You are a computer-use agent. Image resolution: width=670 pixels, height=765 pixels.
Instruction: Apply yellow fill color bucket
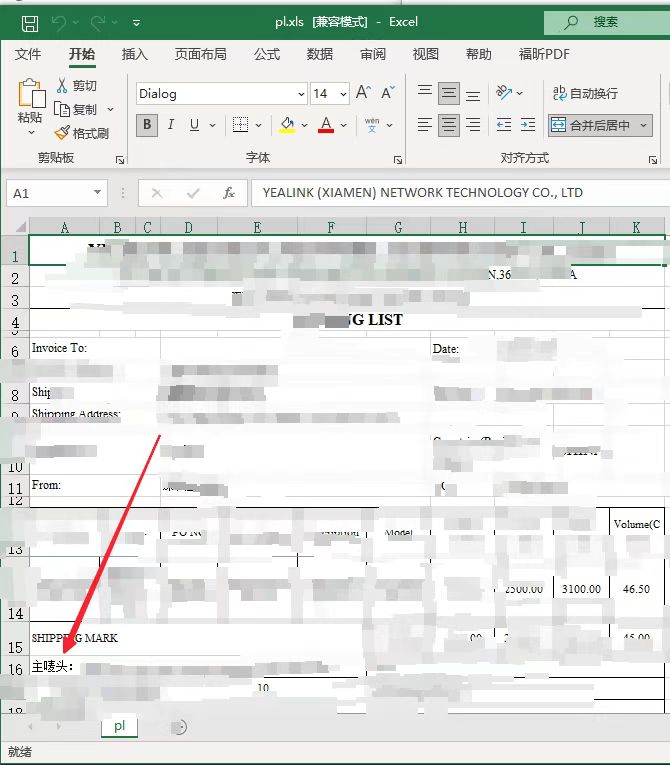click(287, 125)
